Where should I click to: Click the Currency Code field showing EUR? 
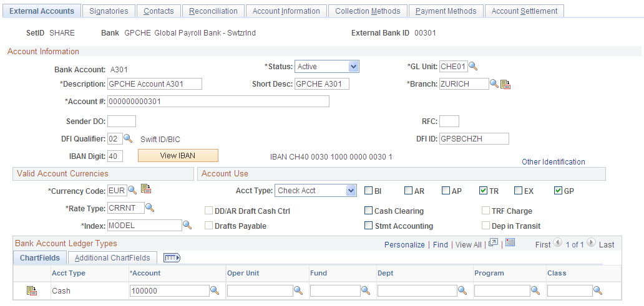tap(117, 190)
